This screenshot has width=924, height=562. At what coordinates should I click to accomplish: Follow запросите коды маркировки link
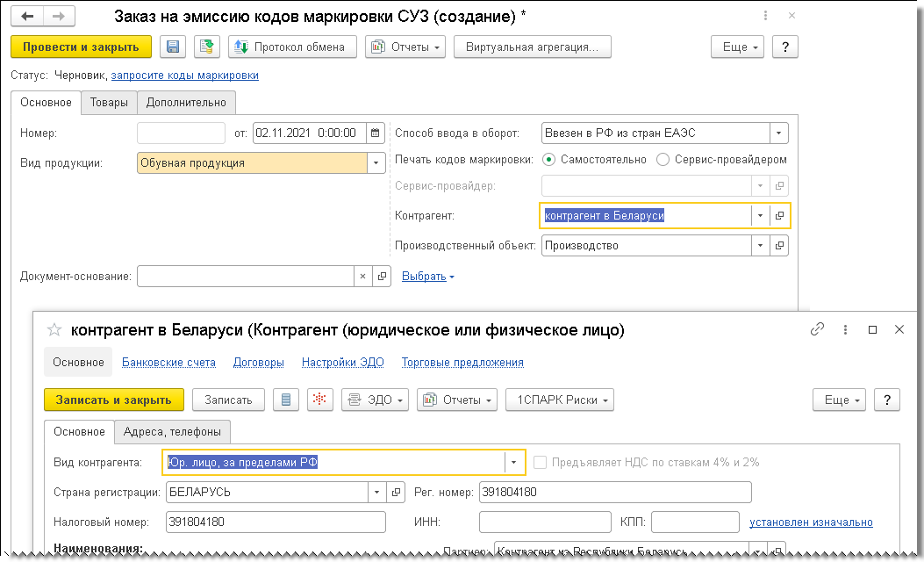(x=185, y=75)
